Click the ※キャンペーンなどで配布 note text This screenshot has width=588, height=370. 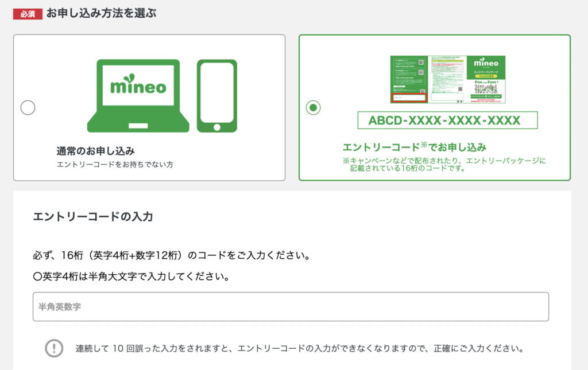click(x=444, y=165)
